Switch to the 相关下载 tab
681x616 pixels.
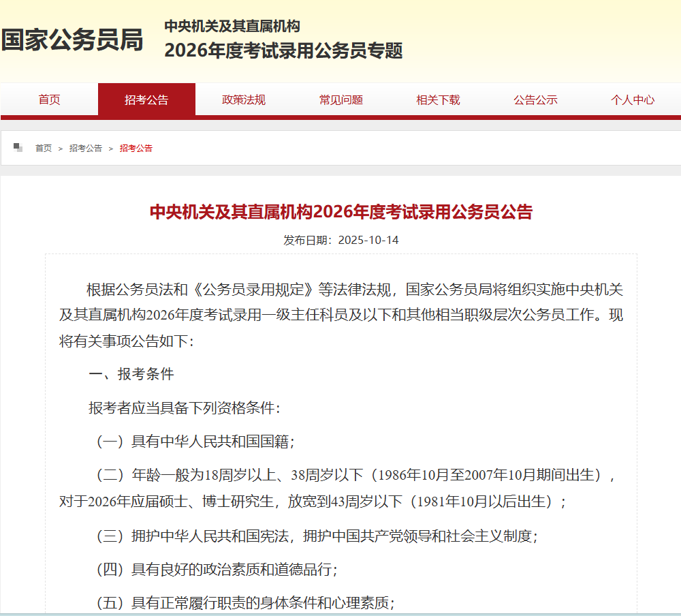click(439, 100)
